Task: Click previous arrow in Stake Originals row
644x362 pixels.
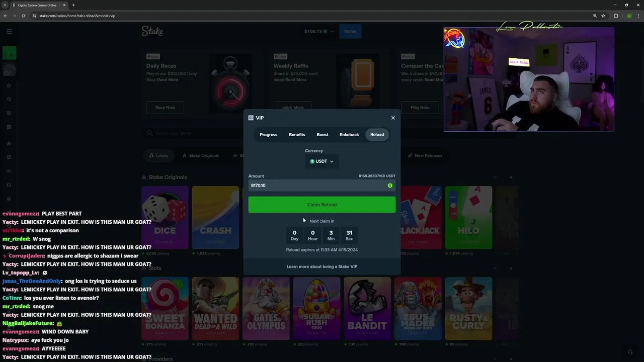Action: pyautogui.click(x=495, y=177)
